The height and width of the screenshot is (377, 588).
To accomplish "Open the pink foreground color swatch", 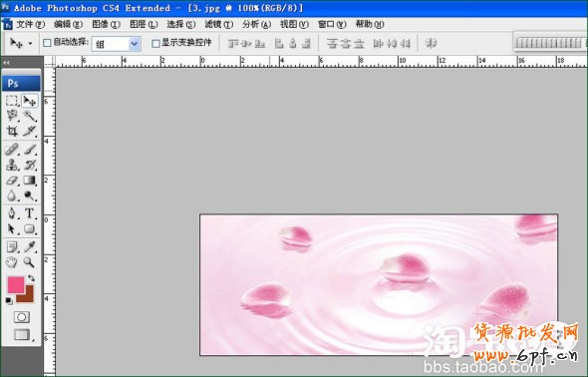I will click(16, 284).
